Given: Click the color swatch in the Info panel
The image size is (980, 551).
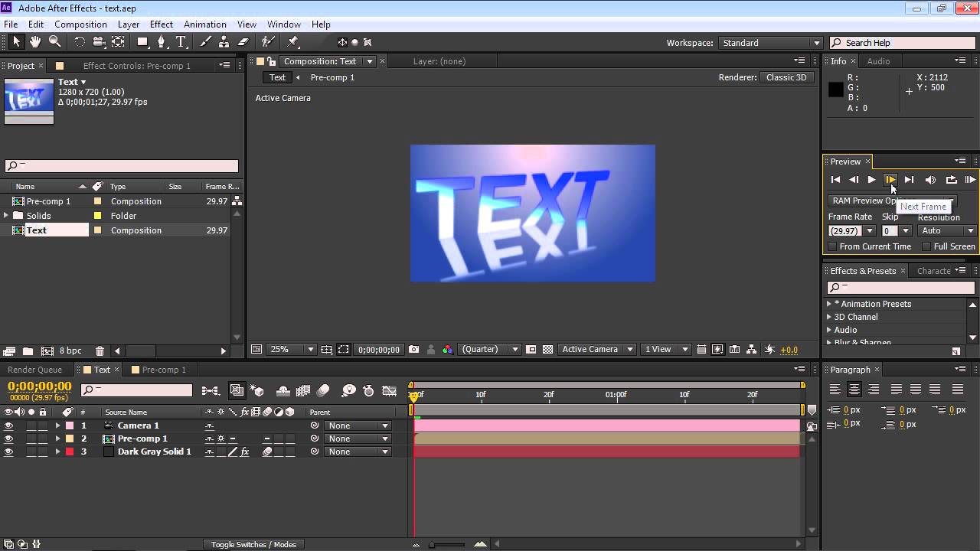Looking at the screenshot, I should click(836, 89).
